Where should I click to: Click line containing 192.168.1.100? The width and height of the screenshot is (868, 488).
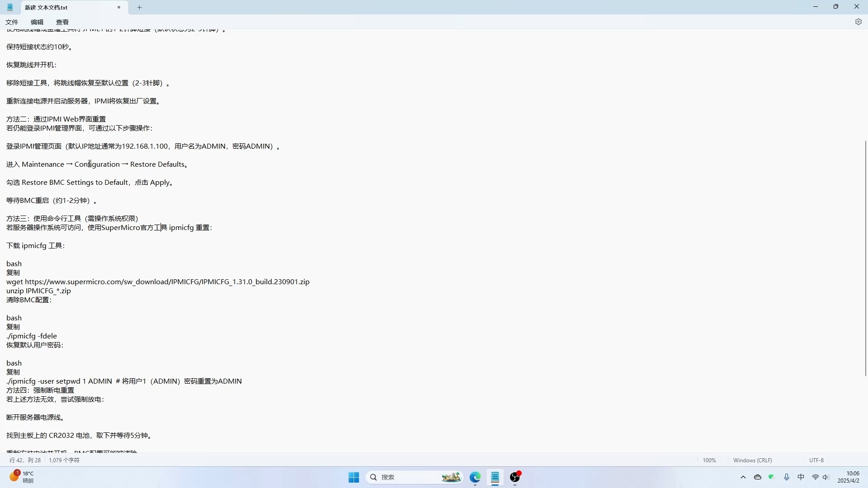point(144,146)
